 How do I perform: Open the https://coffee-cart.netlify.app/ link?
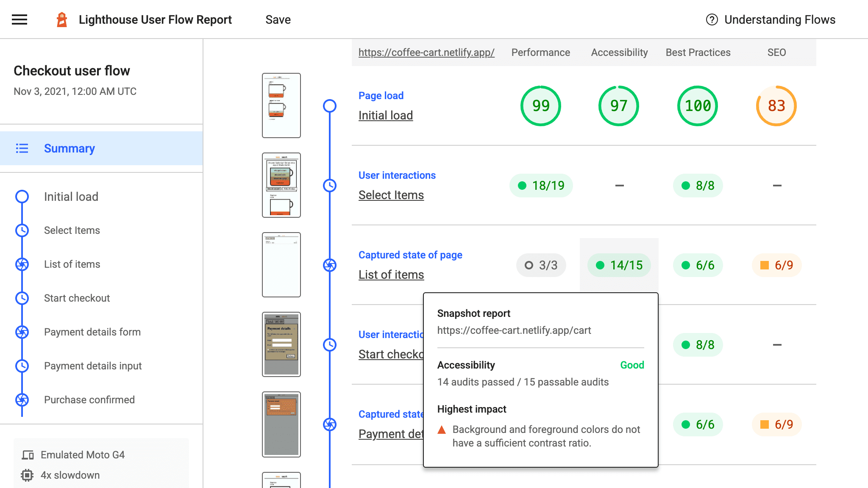click(x=426, y=53)
